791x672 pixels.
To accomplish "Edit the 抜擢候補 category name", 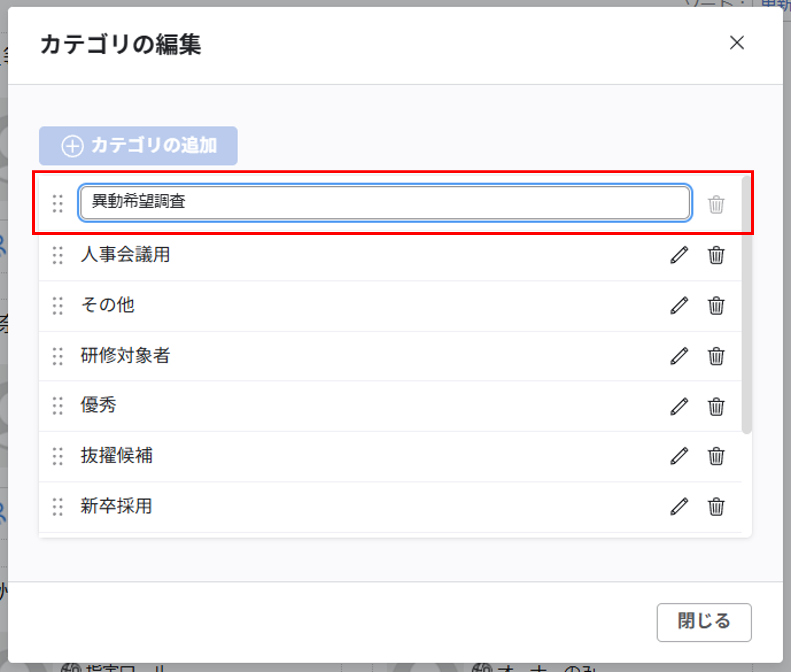I will click(x=679, y=456).
